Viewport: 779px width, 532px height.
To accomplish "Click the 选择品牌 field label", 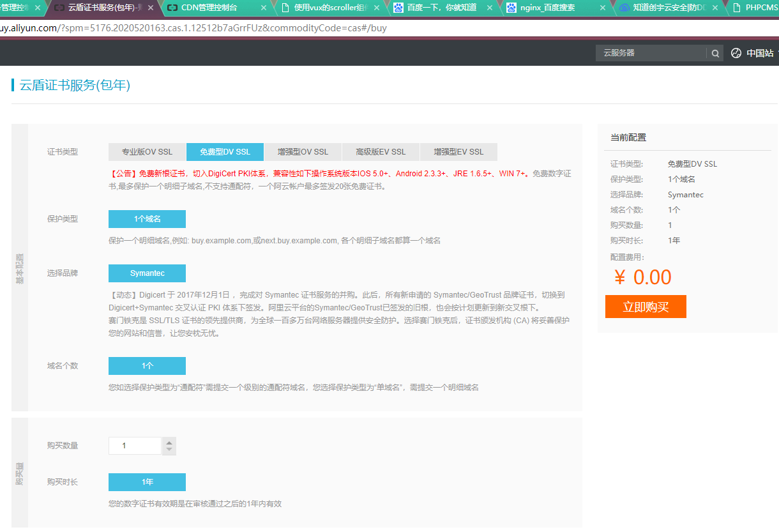I will 63,273.
